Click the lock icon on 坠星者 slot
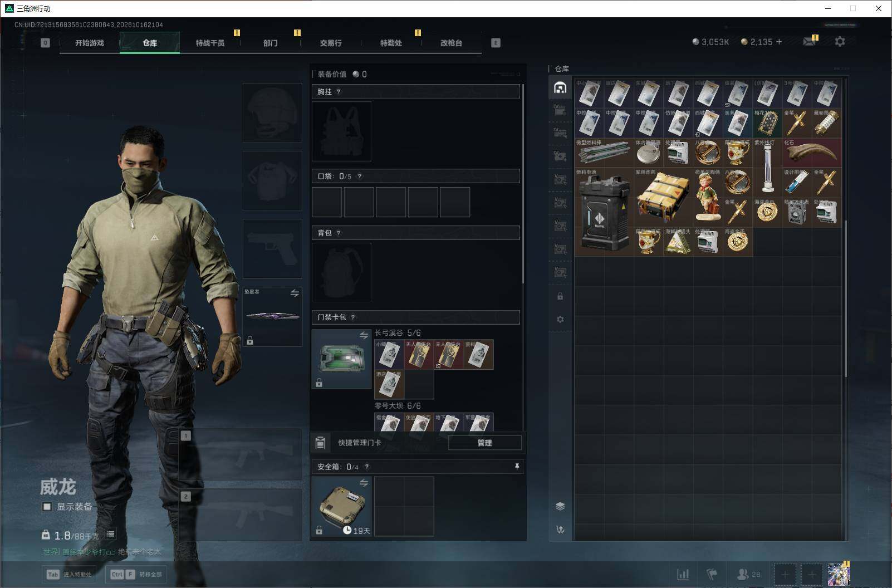Viewport: 892px width, 588px height. tap(250, 340)
